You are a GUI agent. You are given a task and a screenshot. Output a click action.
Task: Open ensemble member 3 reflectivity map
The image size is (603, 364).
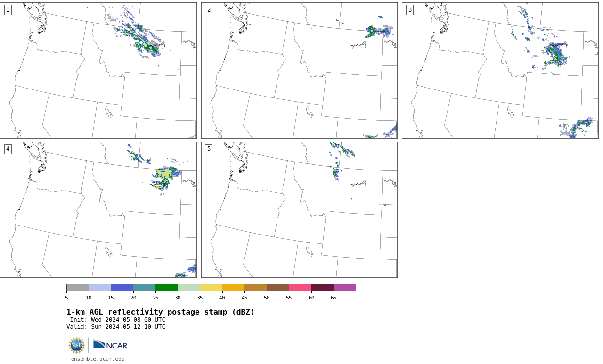pyautogui.click(x=500, y=71)
